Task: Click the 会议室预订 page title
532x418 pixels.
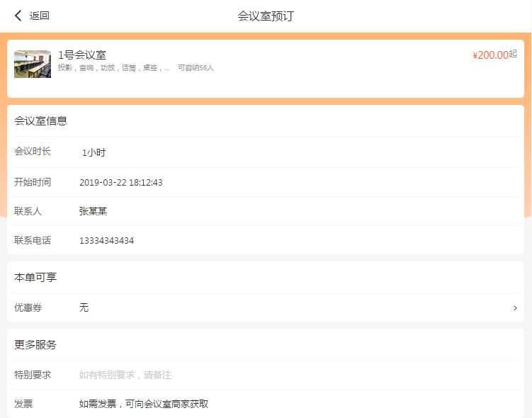Action: [x=266, y=16]
